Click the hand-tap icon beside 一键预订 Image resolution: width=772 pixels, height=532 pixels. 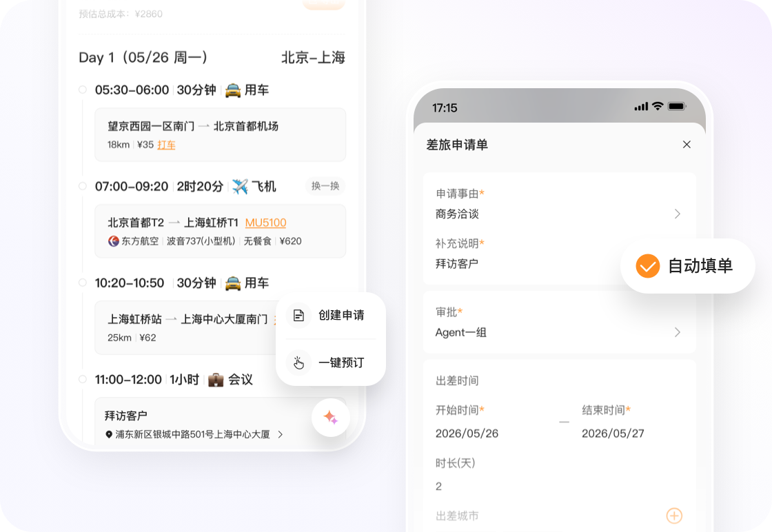(299, 363)
